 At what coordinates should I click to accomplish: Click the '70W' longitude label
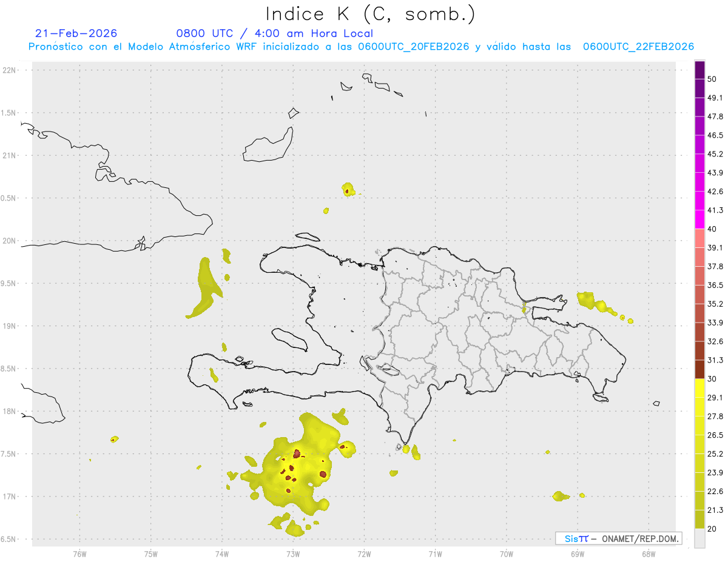506,554
